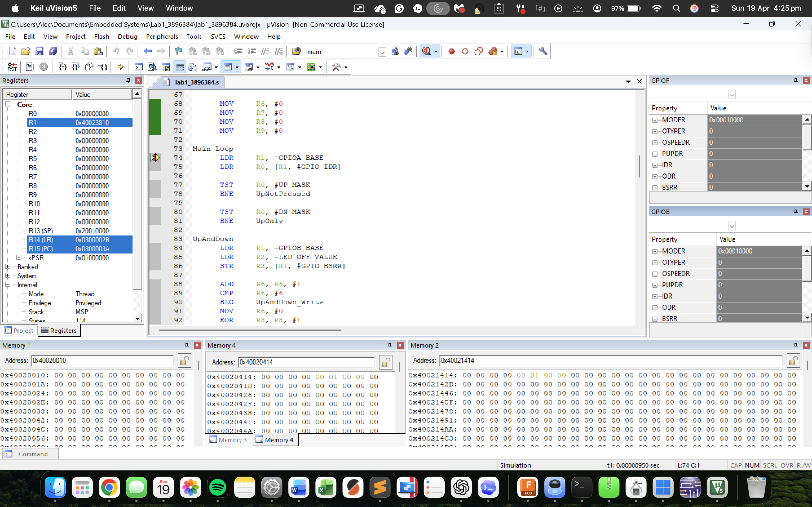This screenshot has width=812, height=507.
Task: Select the Step Into debug icon
Action: click(x=62, y=67)
